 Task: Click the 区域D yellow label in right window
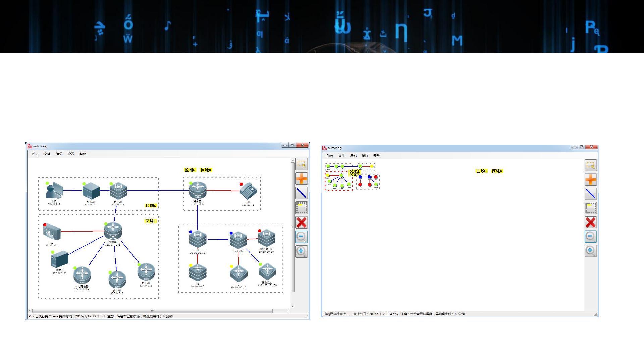[x=497, y=171]
